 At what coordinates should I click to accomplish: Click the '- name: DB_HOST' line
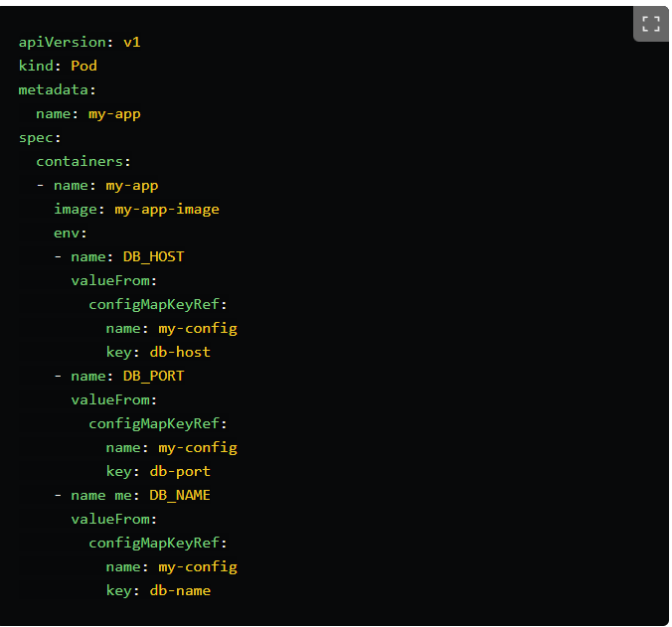pos(118,257)
